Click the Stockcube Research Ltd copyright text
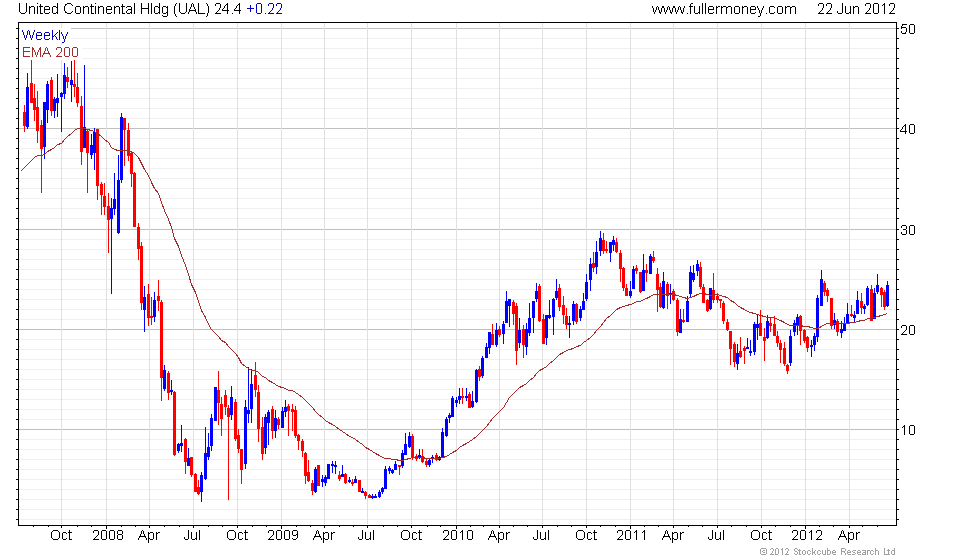The height and width of the screenshot is (560, 980). coord(828,552)
